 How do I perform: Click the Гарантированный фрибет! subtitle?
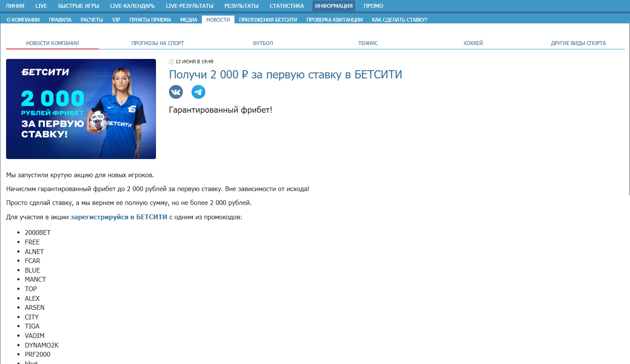tap(221, 110)
